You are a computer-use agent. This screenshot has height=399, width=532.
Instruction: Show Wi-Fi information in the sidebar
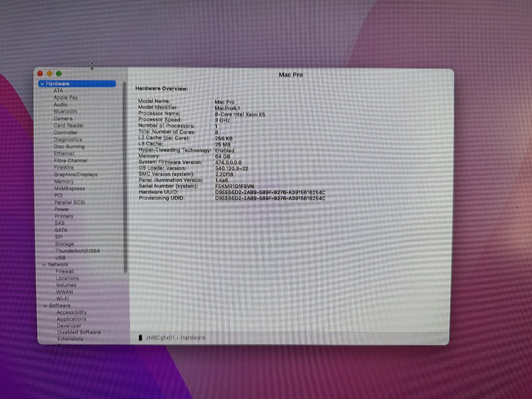[x=63, y=299]
